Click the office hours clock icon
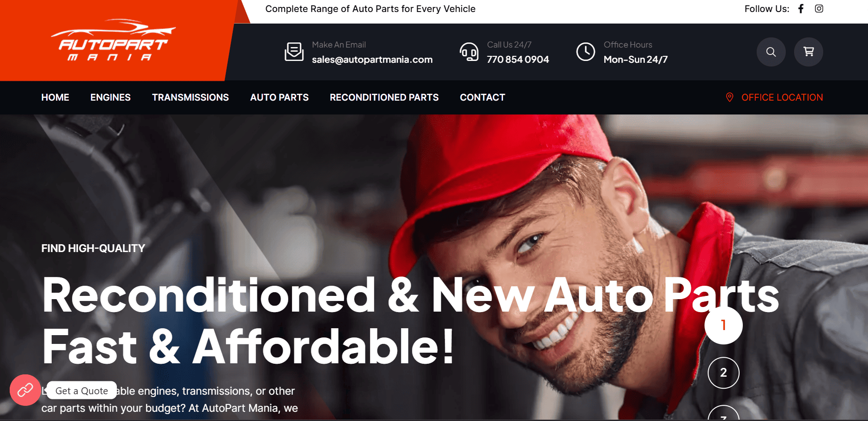Image resolution: width=868 pixels, height=421 pixels. (x=586, y=52)
